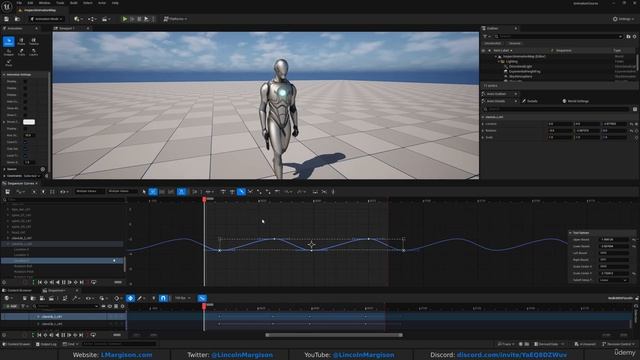Toggle the curve editor button in Sequencer toolbar
This screenshot has width=640, height=360.
pyautogui.click(x=202, y=298)
